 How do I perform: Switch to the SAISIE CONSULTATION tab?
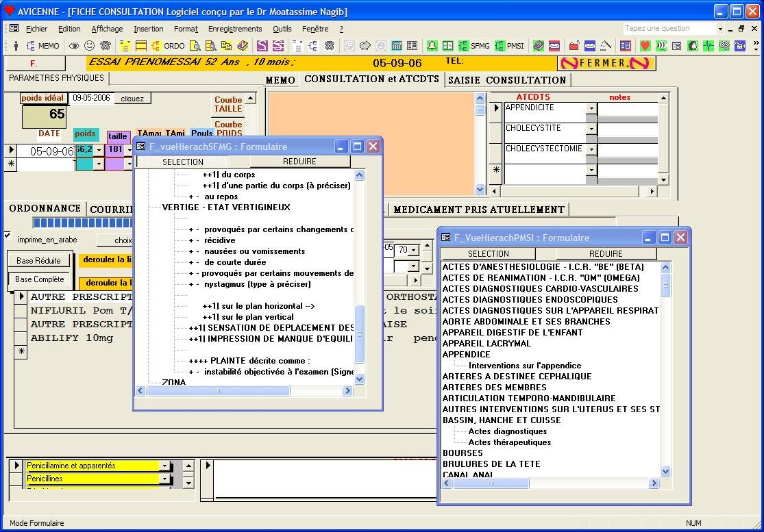point(507,79)
